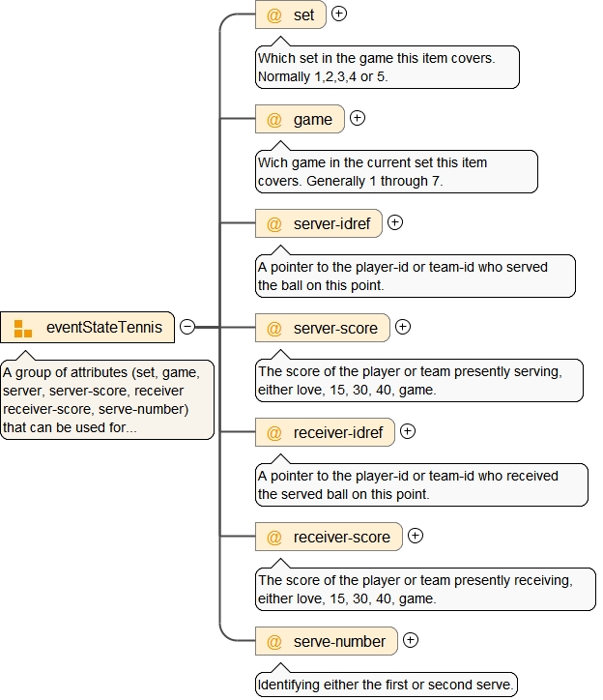The image size is (603, 700).
Task: Click the @ icon of game attribute
Action: 274,120
